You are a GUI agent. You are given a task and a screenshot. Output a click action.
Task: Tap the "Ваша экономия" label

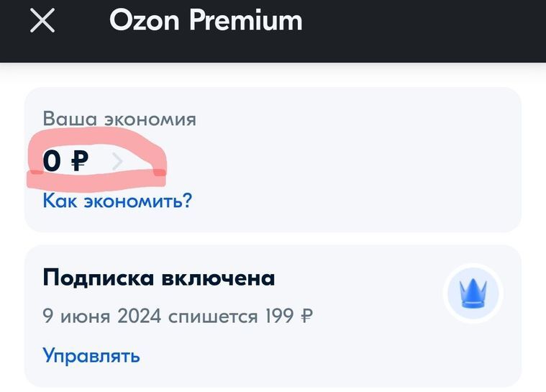(x=119, y=119)
